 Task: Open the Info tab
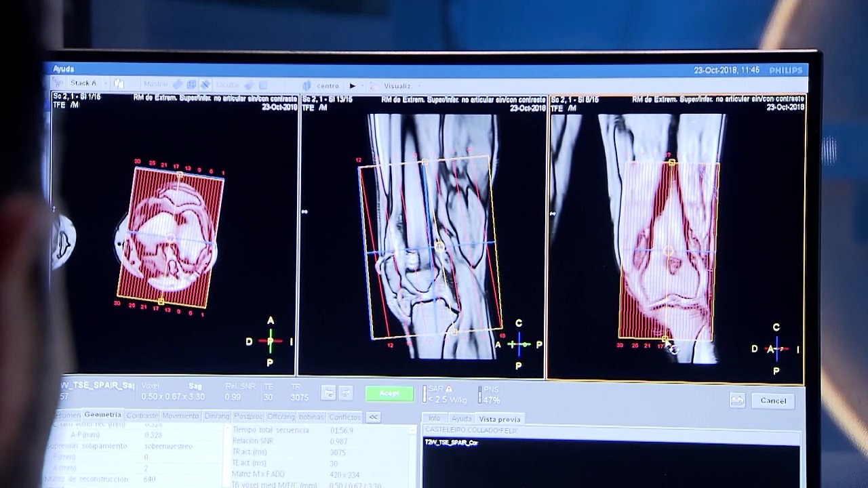click(x=434, y=419)
